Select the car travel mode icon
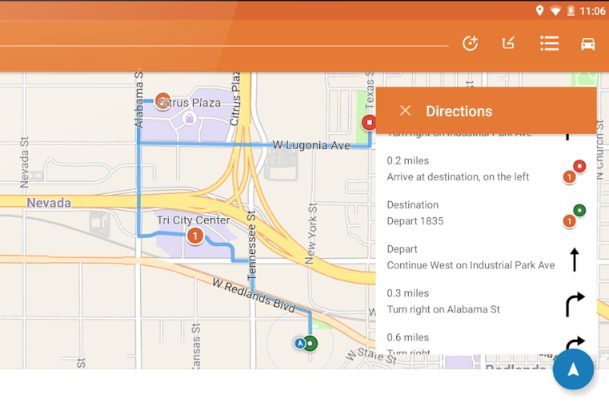Screen dimensions: 609x405 tap(588, 43)
